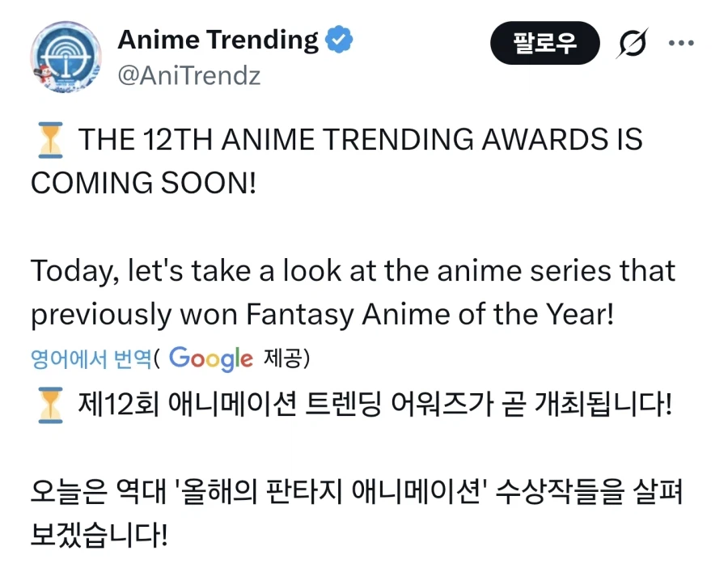Open the three-dot more options menu

tap(681, 43)
